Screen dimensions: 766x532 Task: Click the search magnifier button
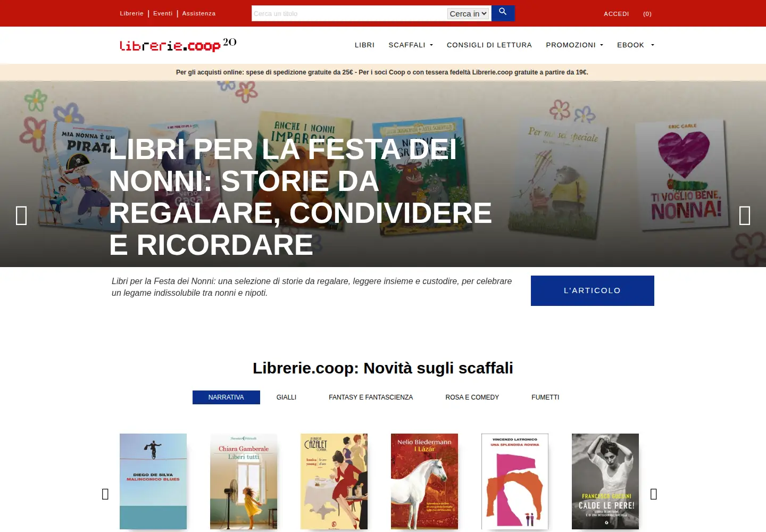(x=503, y=13)
